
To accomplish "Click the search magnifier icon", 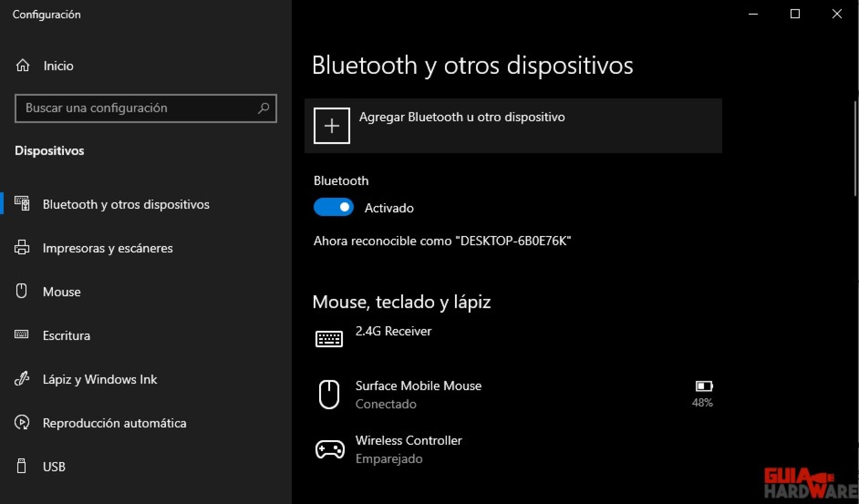I will (263, 108).
